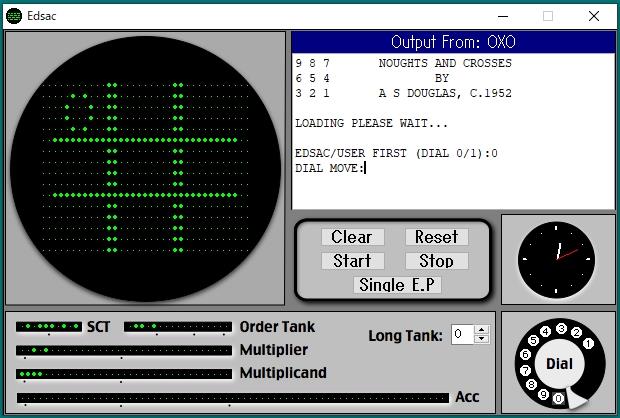Click the Long Tank number field
The height and width of the screenshot is (418, 620).
[462, 335]
